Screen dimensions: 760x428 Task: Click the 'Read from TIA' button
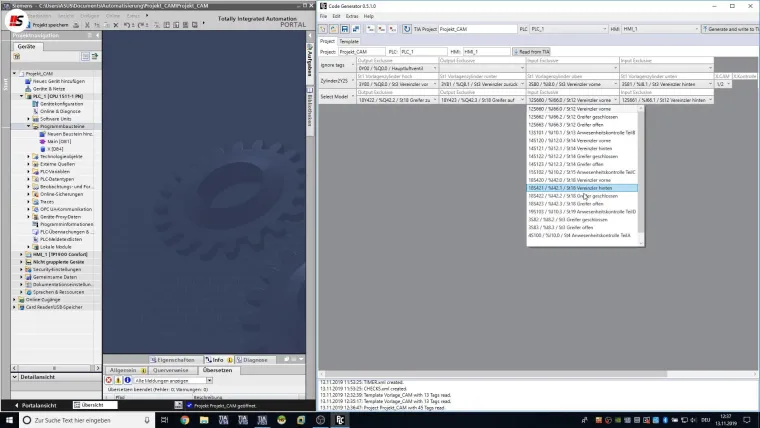(x=538, y=51)
